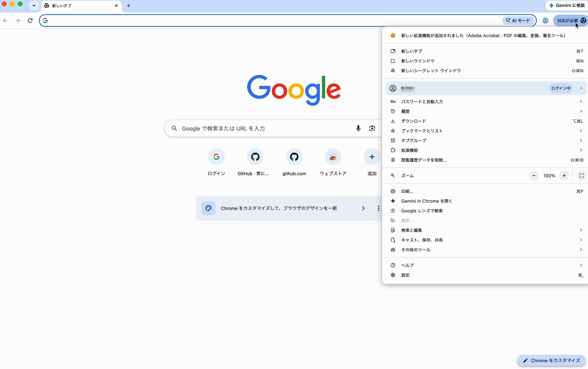Open the profile avatar icon in toolbar
Image resolution: width=588 pixels, height=369 pixels.
coord(545,21)
